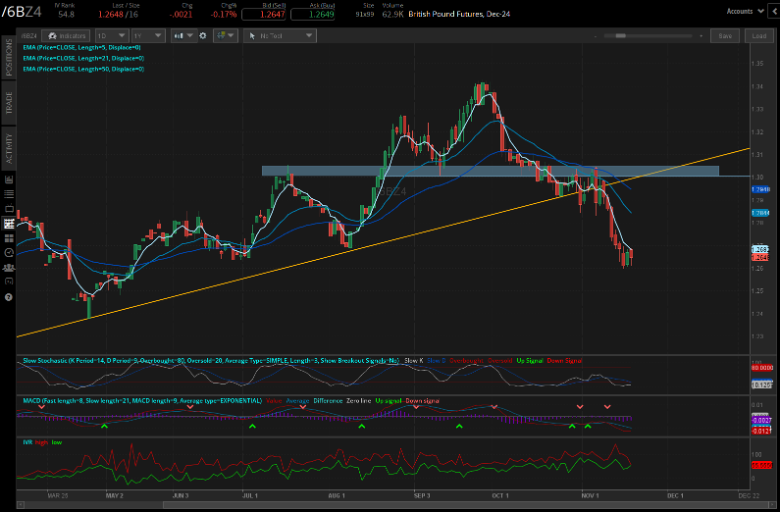Viewport: 780px width, 515px height.
Task: Click the chart settings gear icon
Action: tap(204, 36)
